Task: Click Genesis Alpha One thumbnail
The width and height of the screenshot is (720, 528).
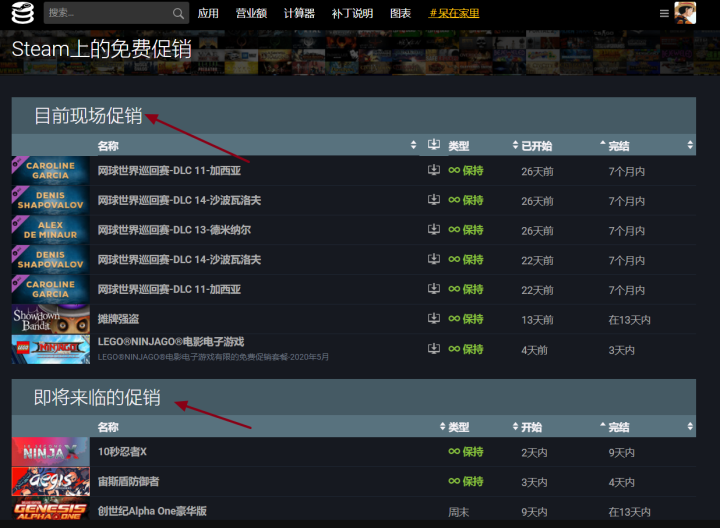Action: point(51,509)
